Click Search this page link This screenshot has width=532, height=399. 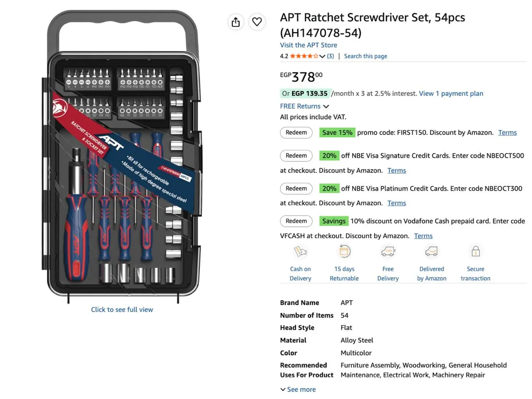click(x=365, y=56)
